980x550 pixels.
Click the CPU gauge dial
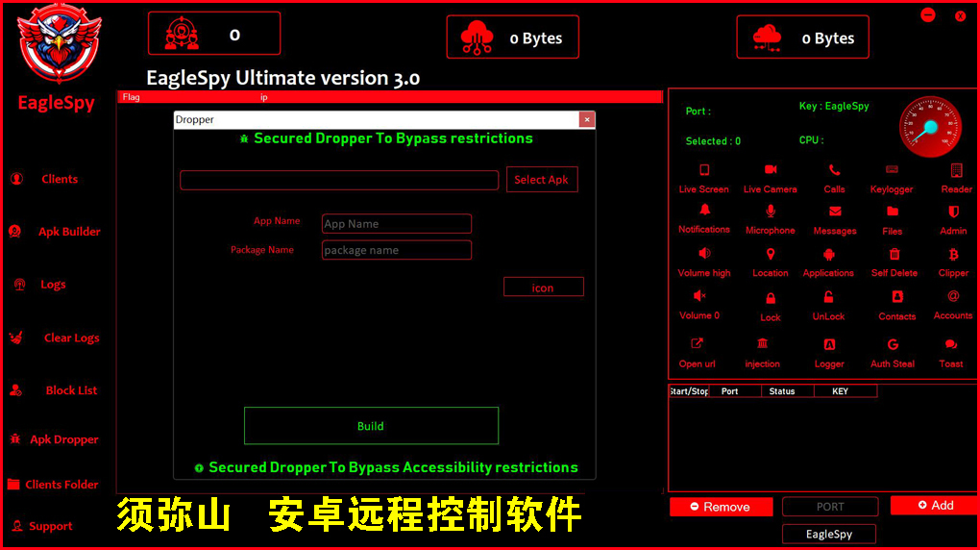[x=930, y=127]
